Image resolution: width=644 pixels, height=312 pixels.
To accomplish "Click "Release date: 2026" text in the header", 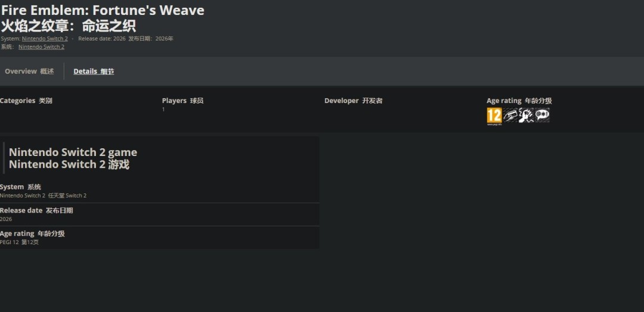I will pyautogui.click(x=101, y=39).
